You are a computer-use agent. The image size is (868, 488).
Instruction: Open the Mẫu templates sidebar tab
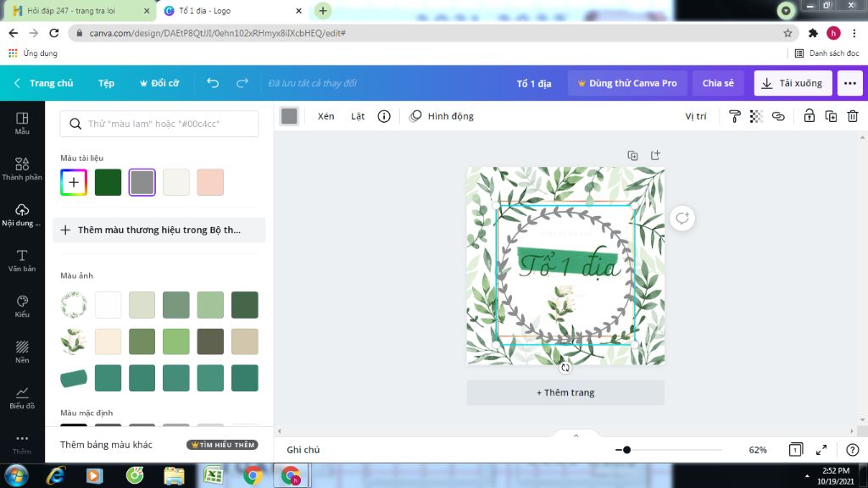22,124
